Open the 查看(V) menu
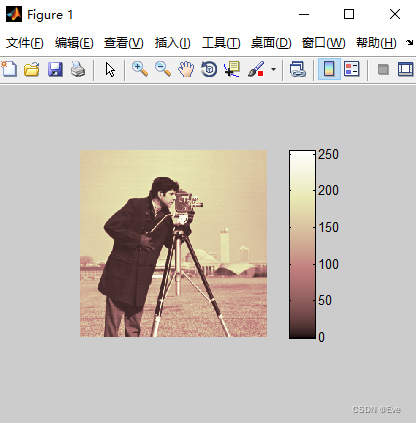The height and width of the screenshot is (423, 416). point(124,43)
